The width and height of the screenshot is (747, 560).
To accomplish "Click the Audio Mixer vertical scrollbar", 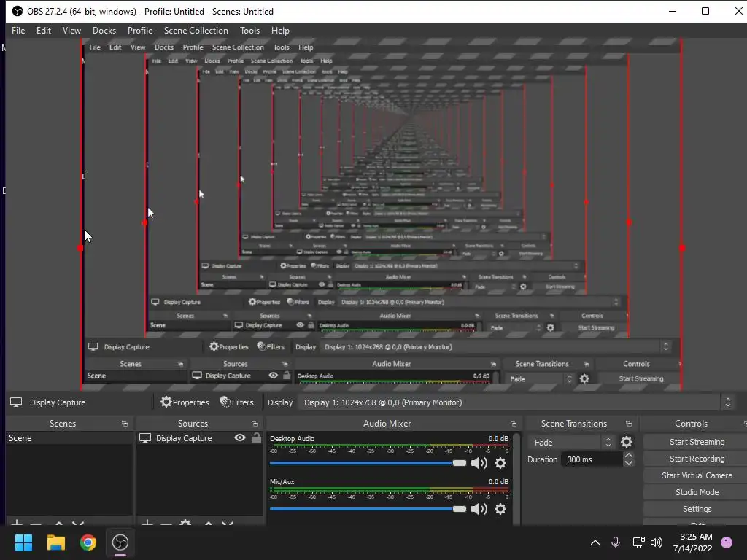I will pos(516,478).
